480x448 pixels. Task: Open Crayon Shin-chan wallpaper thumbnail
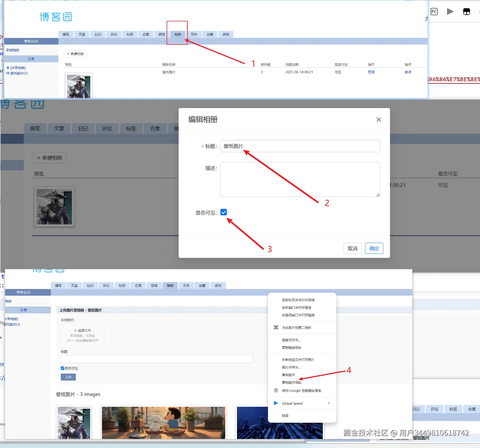click(164, 422)
